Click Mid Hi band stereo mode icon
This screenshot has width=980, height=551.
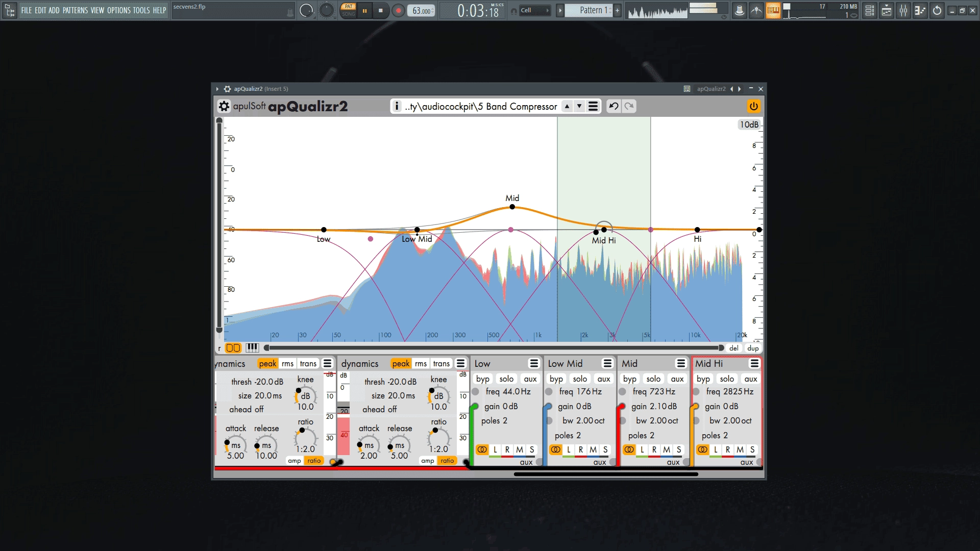point(702,449)
